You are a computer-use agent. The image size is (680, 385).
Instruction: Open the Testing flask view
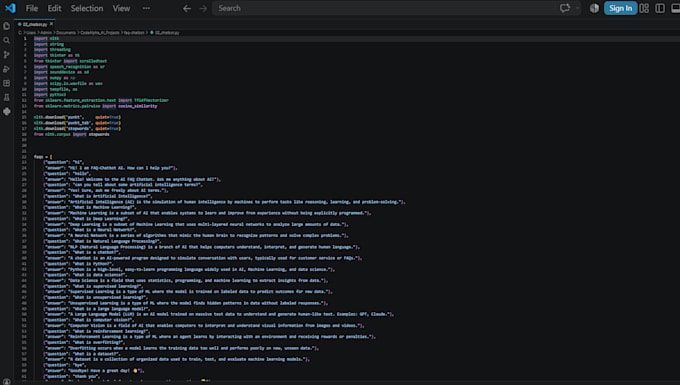coord(7,98)
